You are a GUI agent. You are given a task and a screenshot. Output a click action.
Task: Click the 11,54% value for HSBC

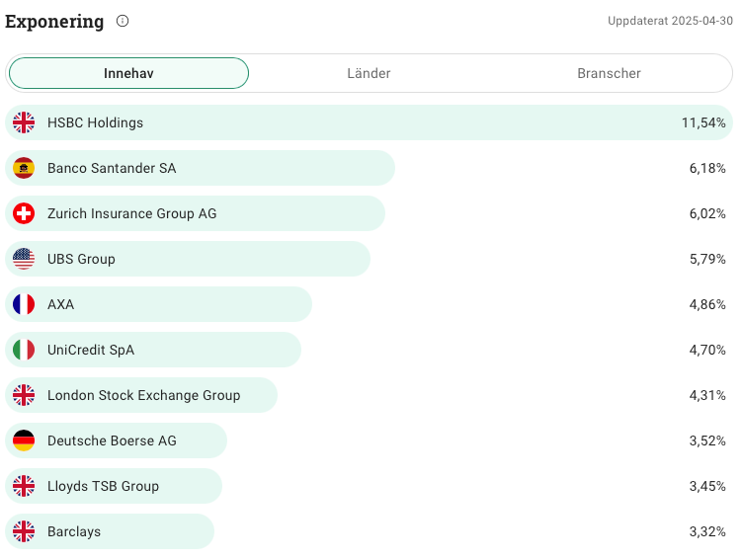(x=703, y=122)
